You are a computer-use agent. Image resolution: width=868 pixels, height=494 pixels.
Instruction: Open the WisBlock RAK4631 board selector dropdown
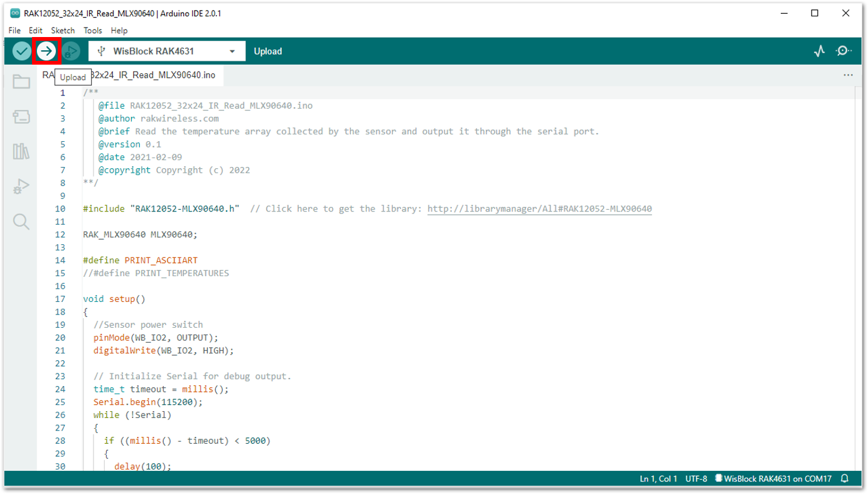point(166,51)
